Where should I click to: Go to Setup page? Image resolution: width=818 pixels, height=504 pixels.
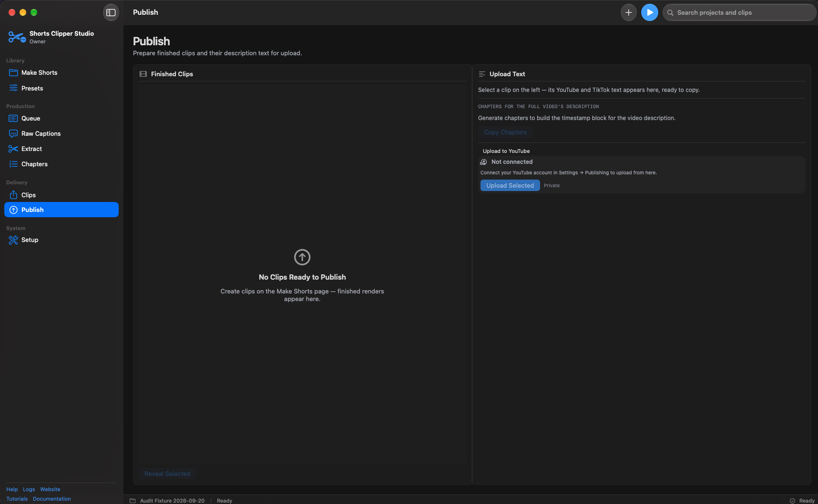(x=61, y=240)
